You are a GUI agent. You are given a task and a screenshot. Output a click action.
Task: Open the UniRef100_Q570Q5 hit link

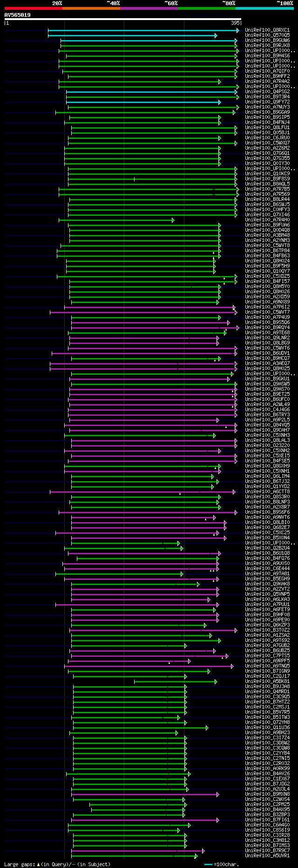click(x=267, y=35)
